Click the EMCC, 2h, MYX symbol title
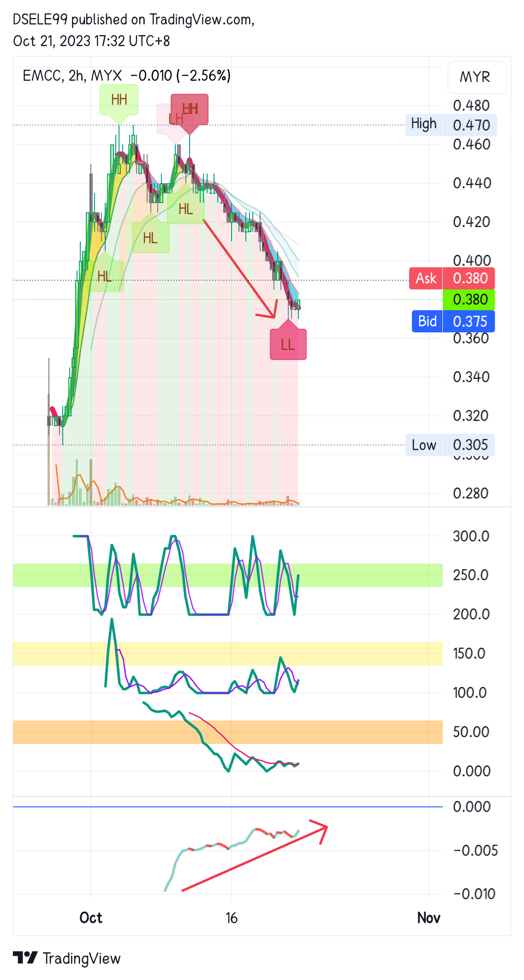 coord(72,76)
